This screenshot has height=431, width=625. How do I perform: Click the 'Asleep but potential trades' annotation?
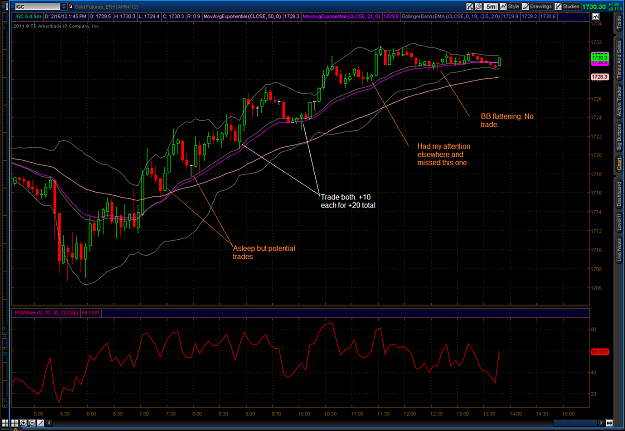[264, 252]
